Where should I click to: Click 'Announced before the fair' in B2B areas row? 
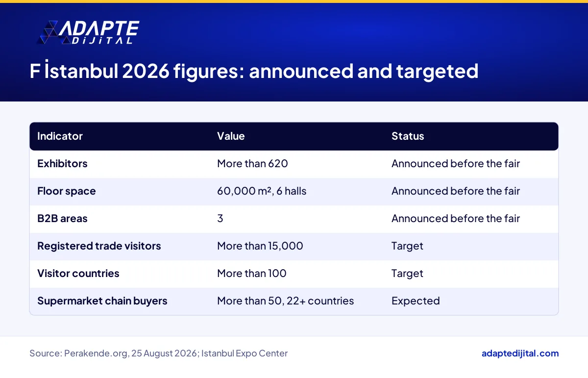click(456, 219)
